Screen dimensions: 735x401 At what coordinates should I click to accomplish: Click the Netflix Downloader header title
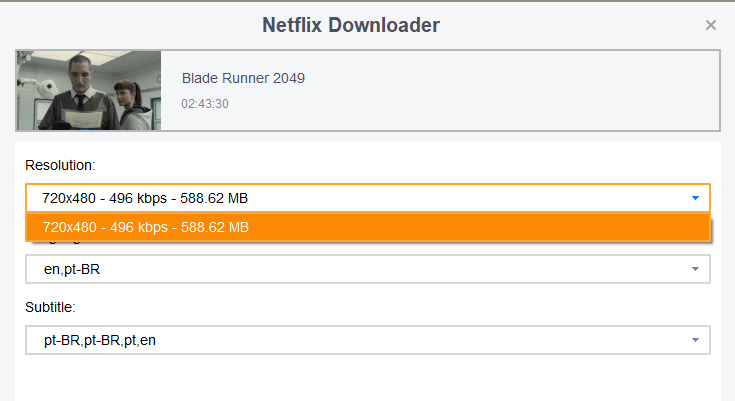(351, 25)
